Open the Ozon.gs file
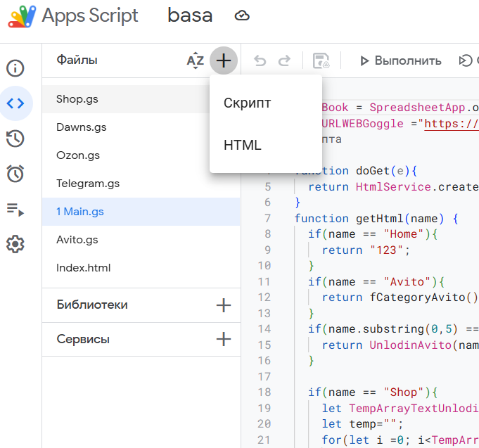The image size is (479, 448). pyautogui.click(x=126, y=155)
